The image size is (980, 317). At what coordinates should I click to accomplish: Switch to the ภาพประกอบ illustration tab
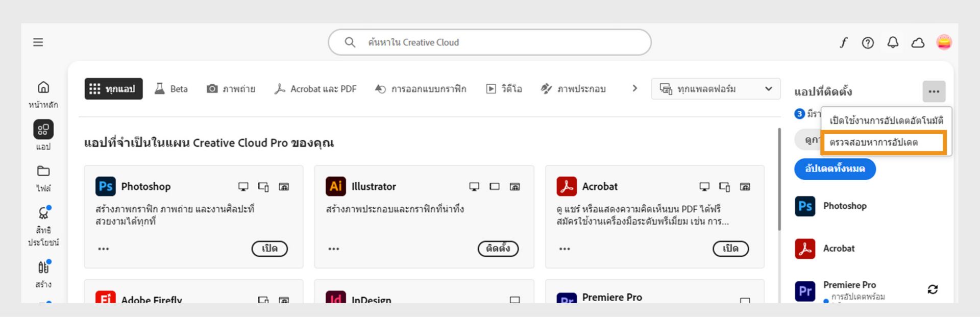[573, 89]
